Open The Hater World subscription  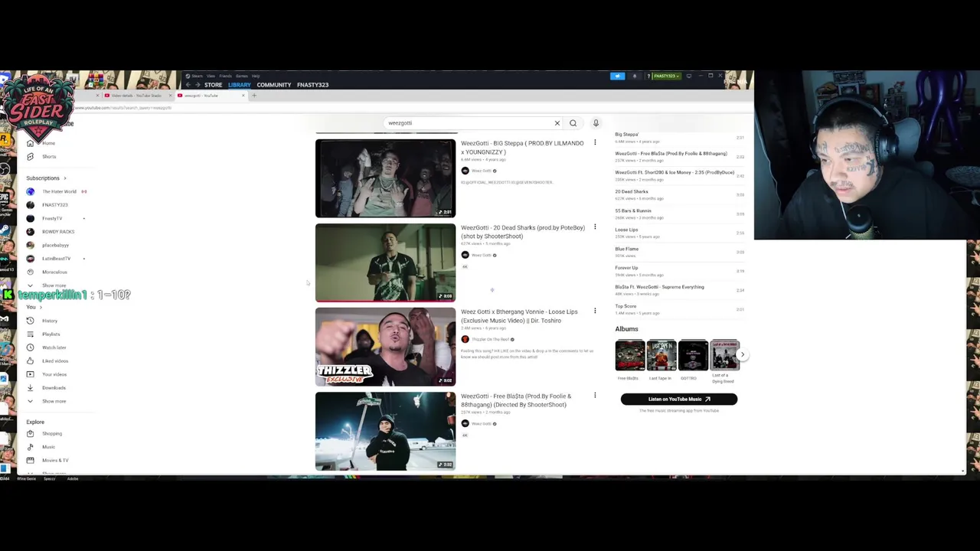[x=58, y=191]
